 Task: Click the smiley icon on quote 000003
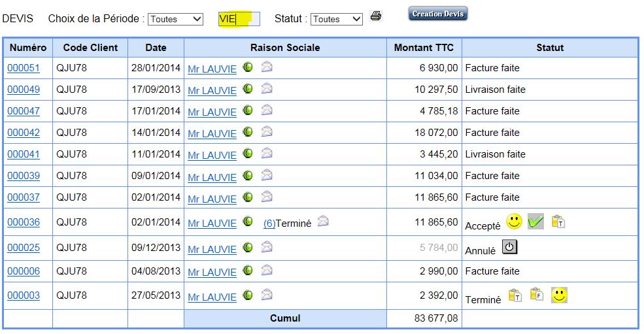pos(558,295)
